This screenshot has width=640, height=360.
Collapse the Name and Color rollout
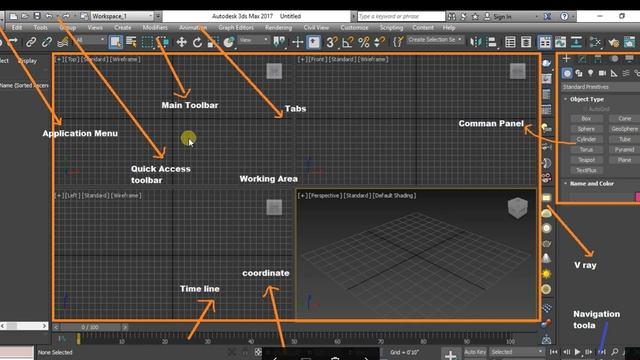(591, 184)
